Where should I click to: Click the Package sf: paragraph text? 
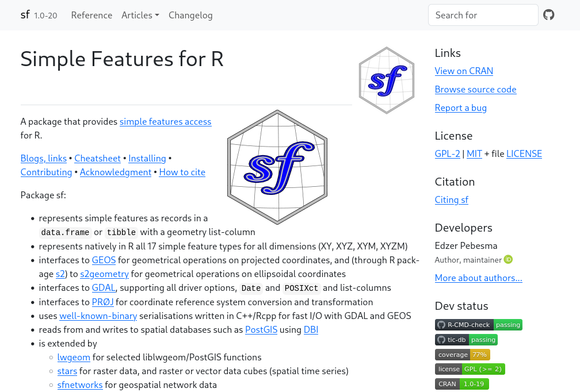tap(43, 195)
